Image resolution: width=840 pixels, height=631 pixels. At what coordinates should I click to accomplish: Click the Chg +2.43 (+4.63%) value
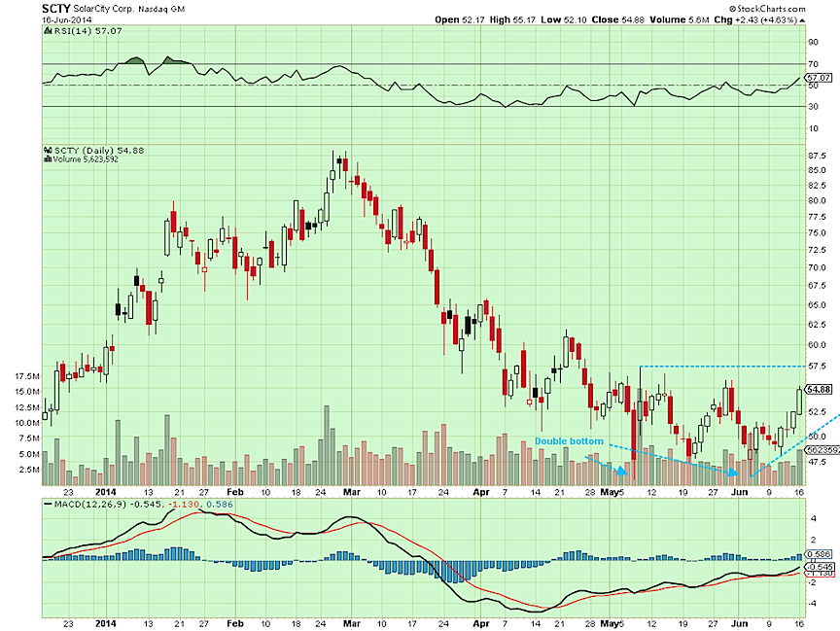(x=755, y=19)
